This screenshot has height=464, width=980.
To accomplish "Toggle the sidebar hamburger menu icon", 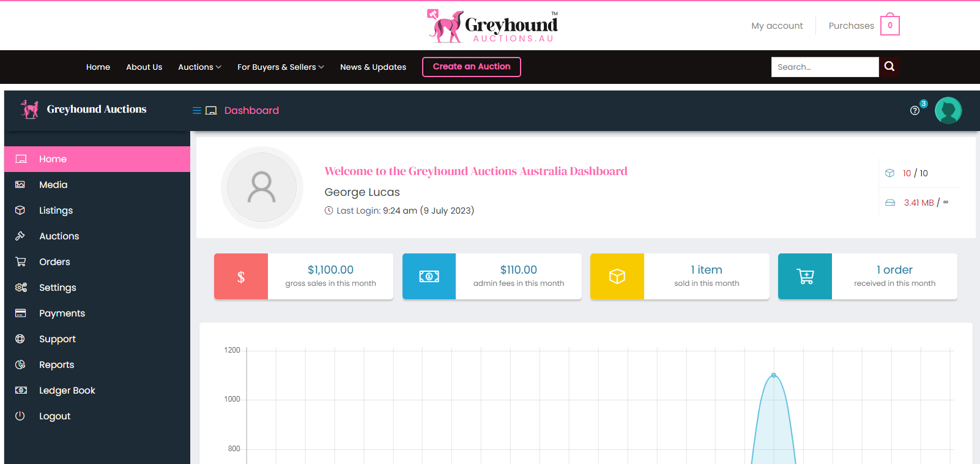I will pos(197,111).
